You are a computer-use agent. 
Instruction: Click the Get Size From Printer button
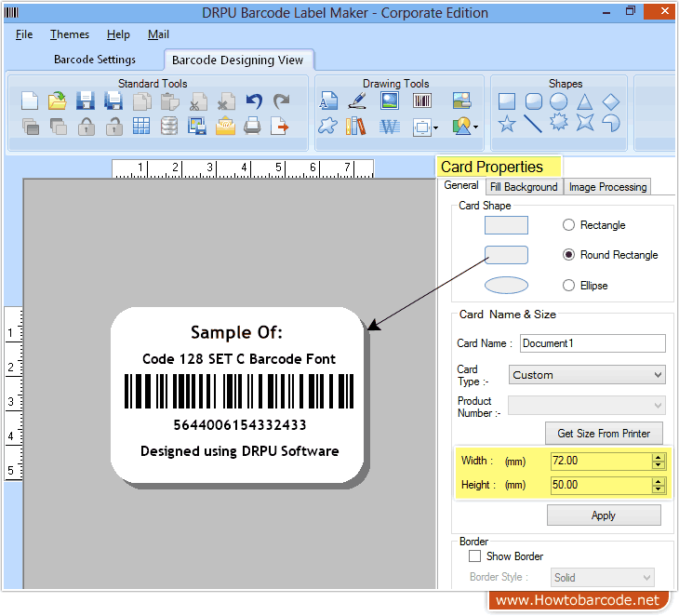tap(604, 434)
